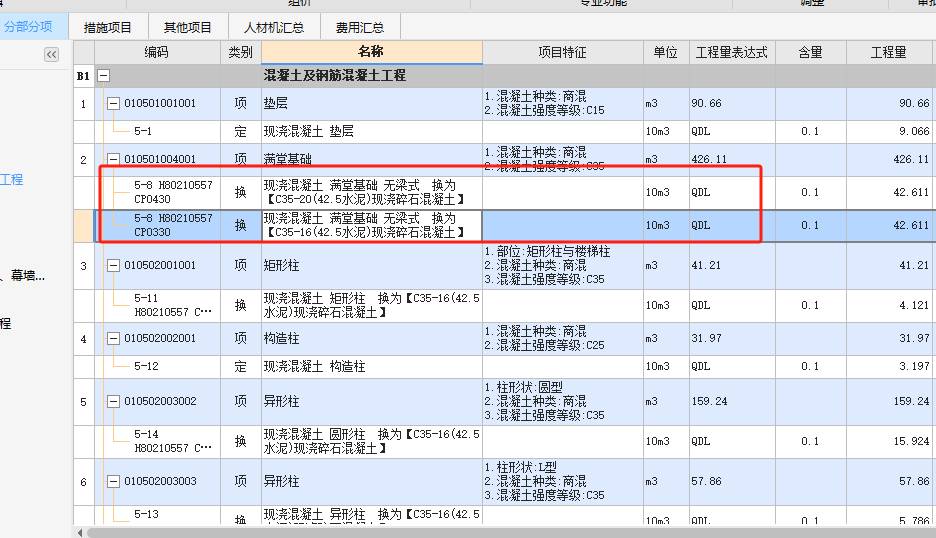Collapse item 010502003003 异形柱 L型
936x538 pixels.
tap(113, 481)
